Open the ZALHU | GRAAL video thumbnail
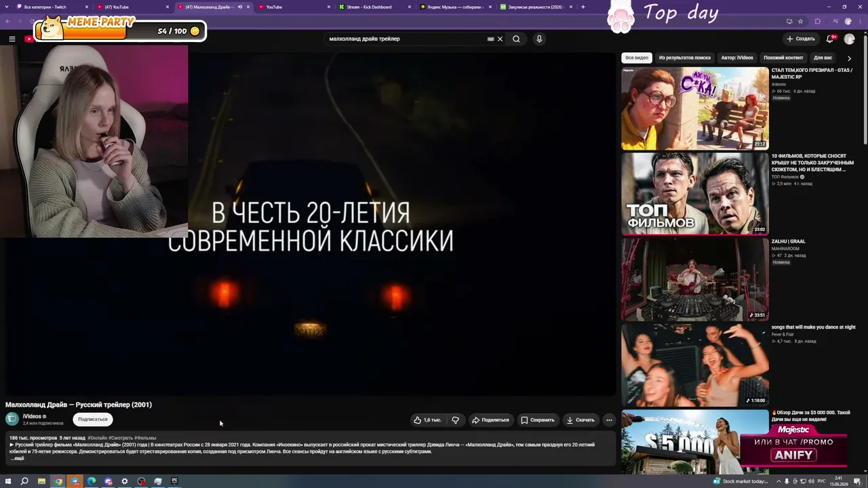Screen dimensions: 868x488 [x=695, y=279]
